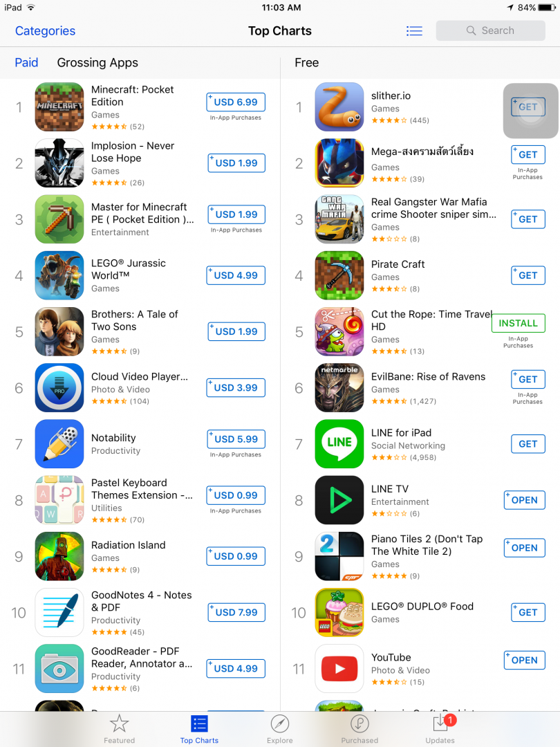Open the Updates tab with badge
560x747 pixels.
click(x=440, y=729)
